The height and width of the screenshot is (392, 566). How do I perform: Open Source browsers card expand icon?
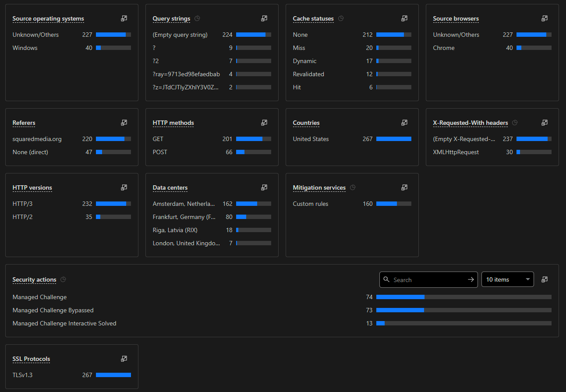(x=545, y=18)
